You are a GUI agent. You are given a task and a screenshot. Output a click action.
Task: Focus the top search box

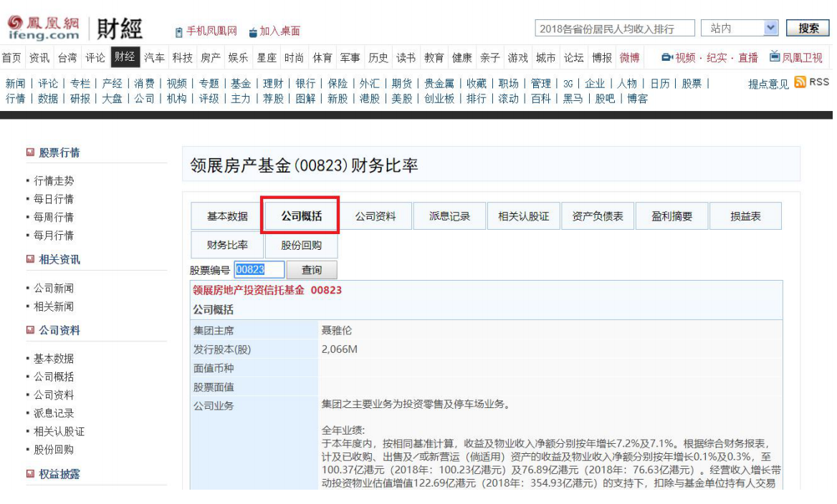pyautogui.click(x=614, y=28)
